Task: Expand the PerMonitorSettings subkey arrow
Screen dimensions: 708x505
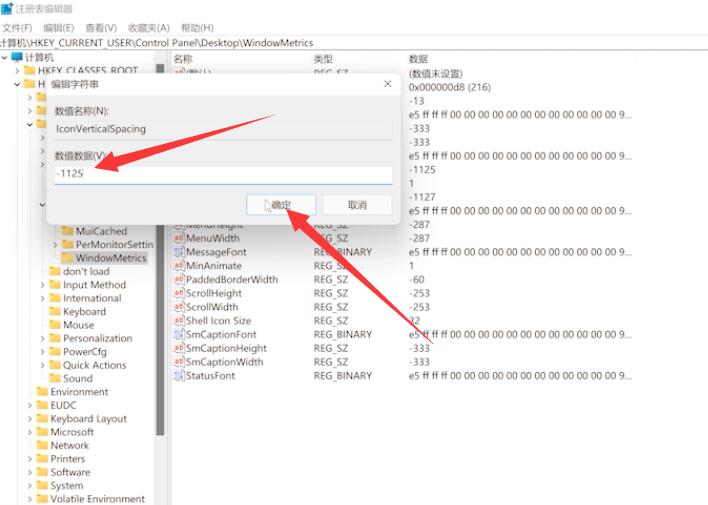Action: (55, 245)
